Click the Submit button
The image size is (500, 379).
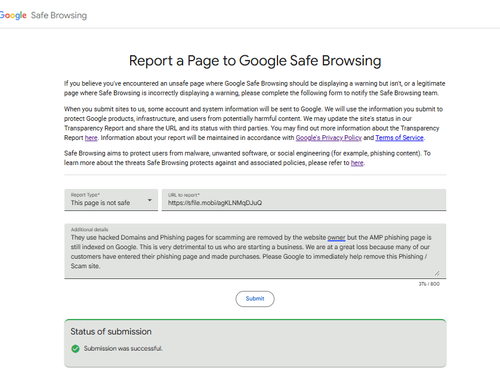click(x=255, y=299)
